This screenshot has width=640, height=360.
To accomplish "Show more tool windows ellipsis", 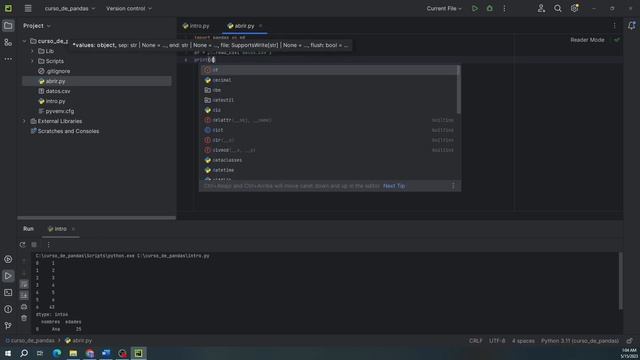I will 8,59.
